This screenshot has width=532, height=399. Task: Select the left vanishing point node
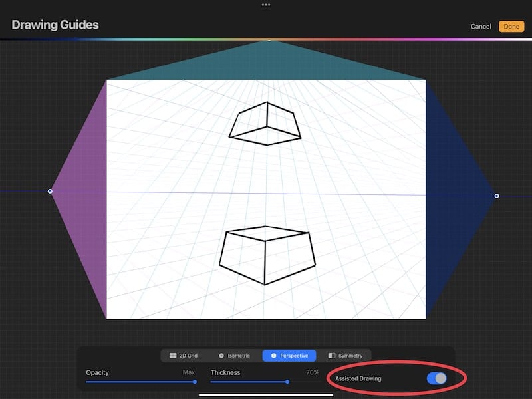click(50, 191)
